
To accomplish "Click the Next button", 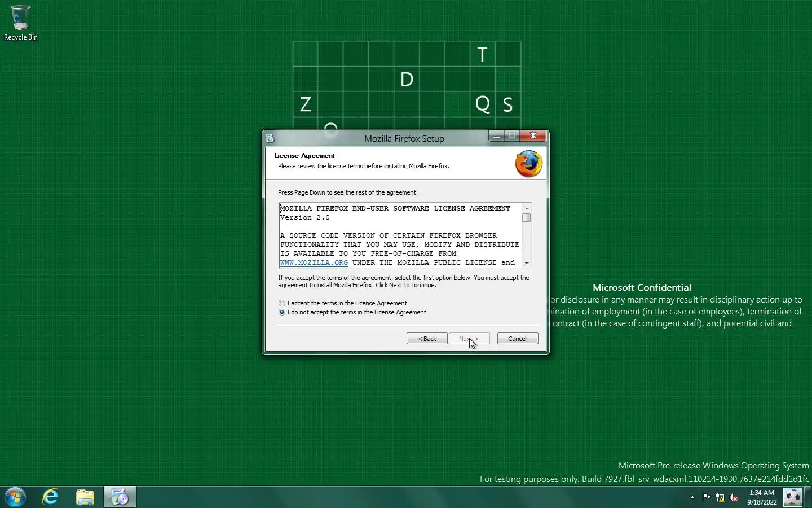I will coord(469,339).
